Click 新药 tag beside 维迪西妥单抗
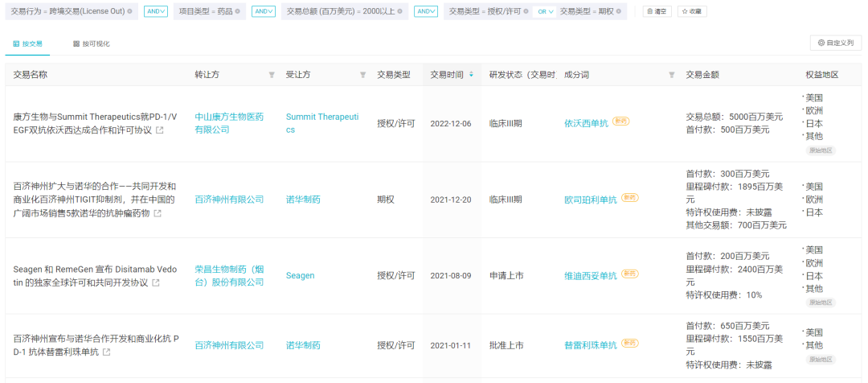This screenshot has height=383, width=868. coord(629,274)
